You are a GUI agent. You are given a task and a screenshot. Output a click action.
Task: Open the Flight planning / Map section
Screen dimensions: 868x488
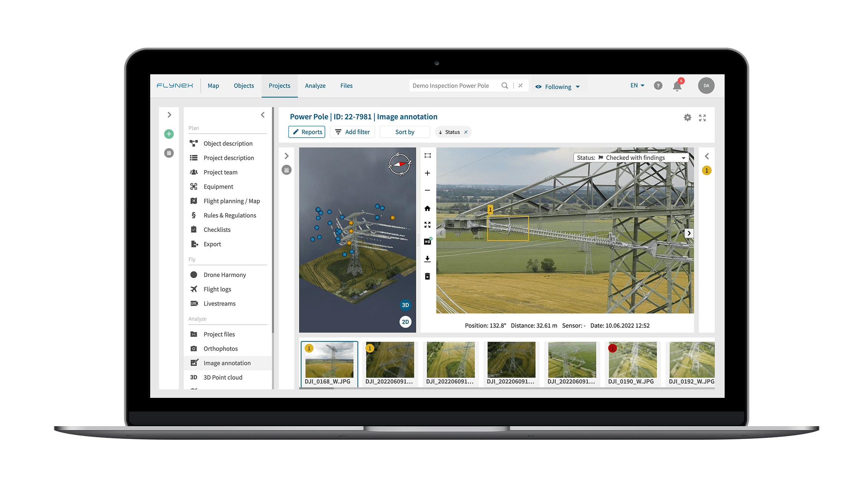pyautogui.click(x=232, y=201)
